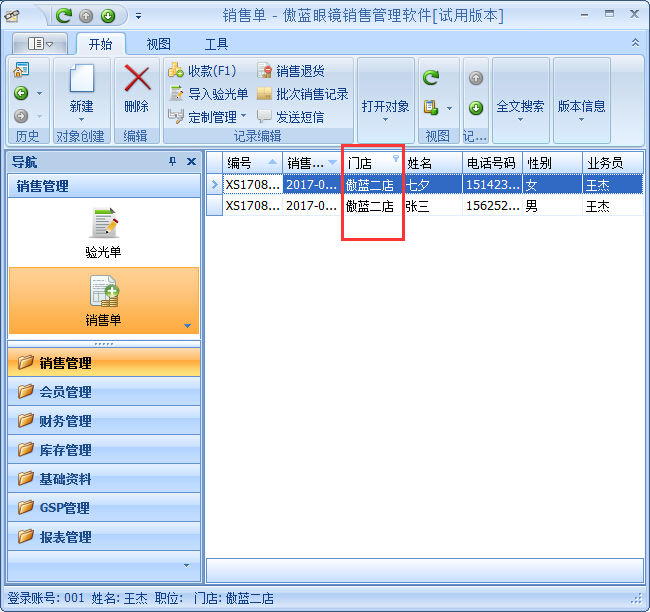Click the 门店 column filter arrow
This screenshot has height=612, width=650.
coord(395,159)
